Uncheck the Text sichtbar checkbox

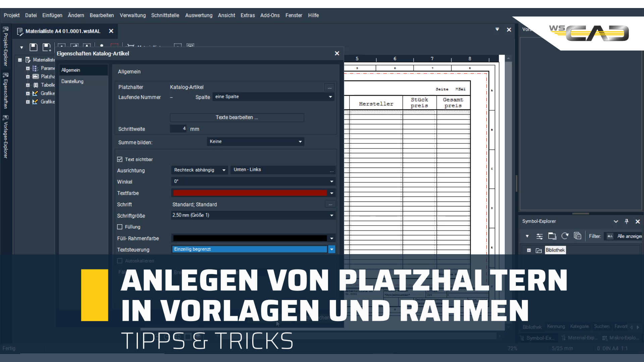(120, 159)
